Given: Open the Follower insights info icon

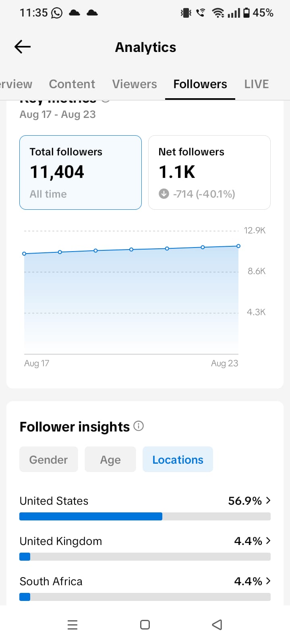Looking at the screenshot, I should tap(139, 426).
